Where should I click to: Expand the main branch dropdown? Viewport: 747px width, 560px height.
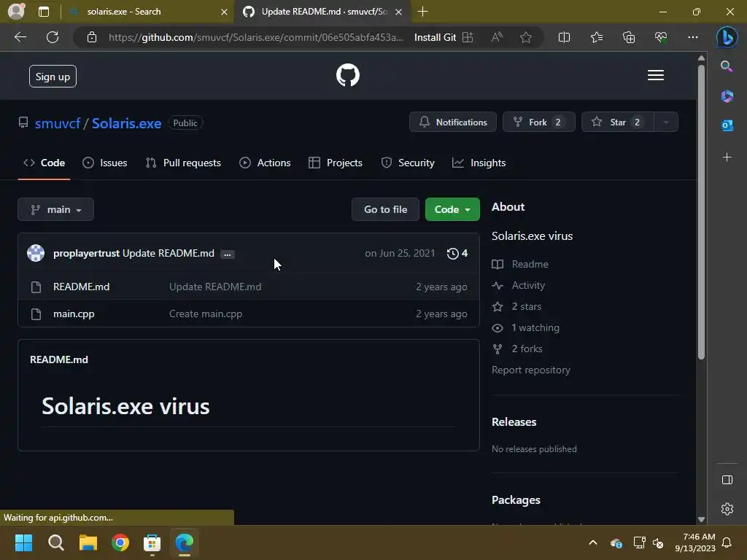[55, 209]
